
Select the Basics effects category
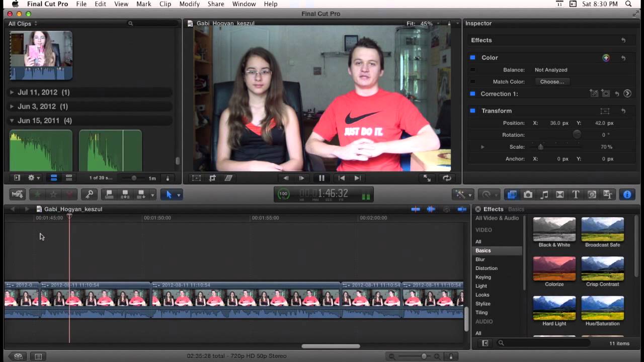point(498,250)
